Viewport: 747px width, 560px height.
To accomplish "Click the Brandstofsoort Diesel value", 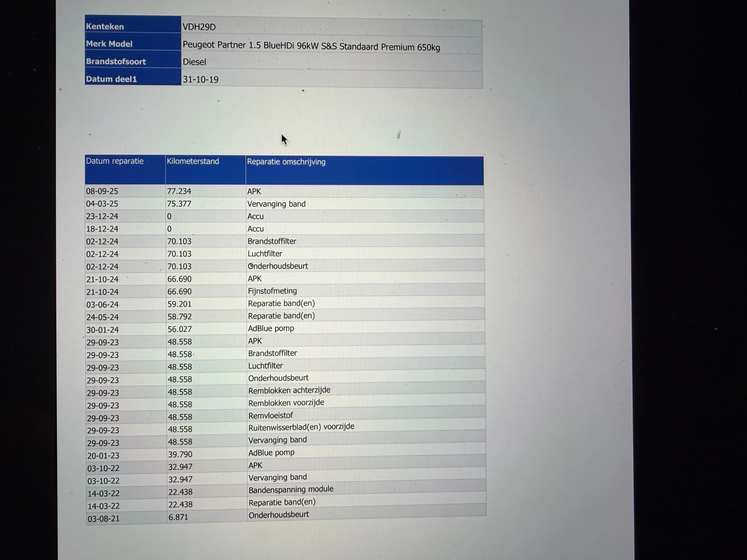I will click(194, 62).
